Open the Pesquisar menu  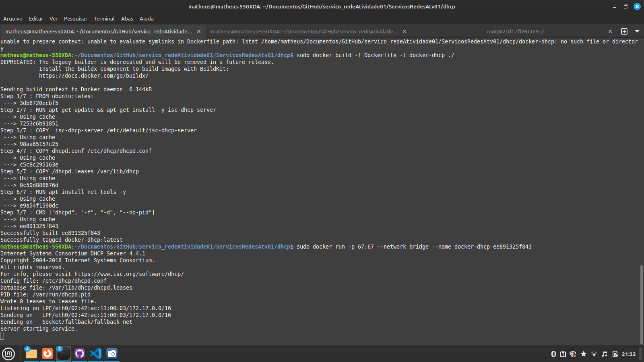point(76,19)
